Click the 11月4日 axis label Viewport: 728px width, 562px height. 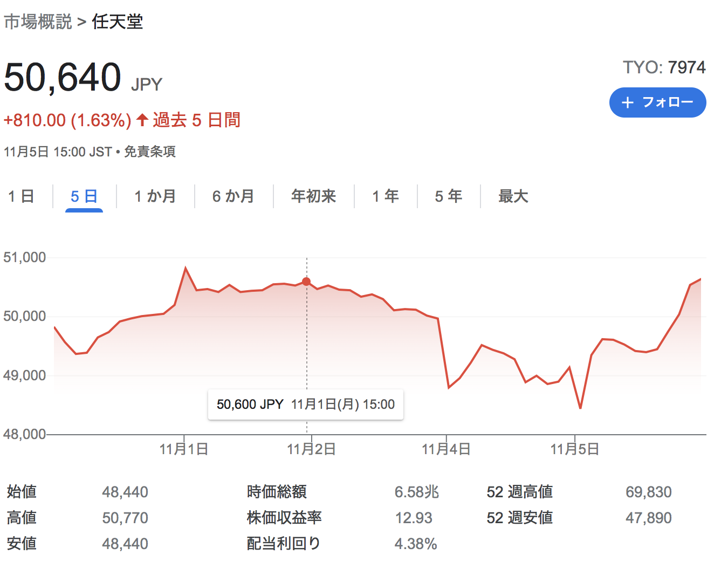pos(446,449)
